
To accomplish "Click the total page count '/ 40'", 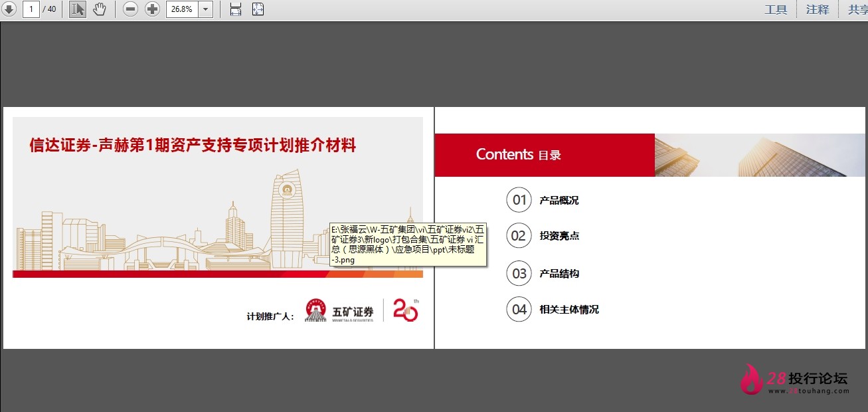I will coord(49,9).
